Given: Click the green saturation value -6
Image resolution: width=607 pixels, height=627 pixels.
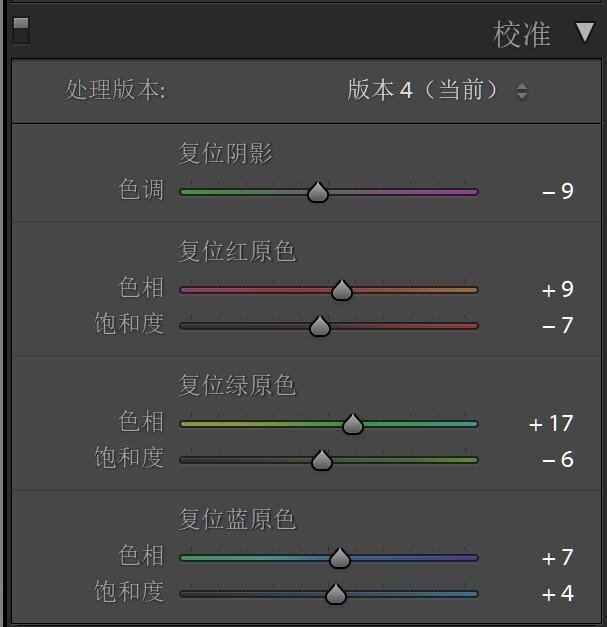Looking at the screenshot, I should click(x=558, y=460).
